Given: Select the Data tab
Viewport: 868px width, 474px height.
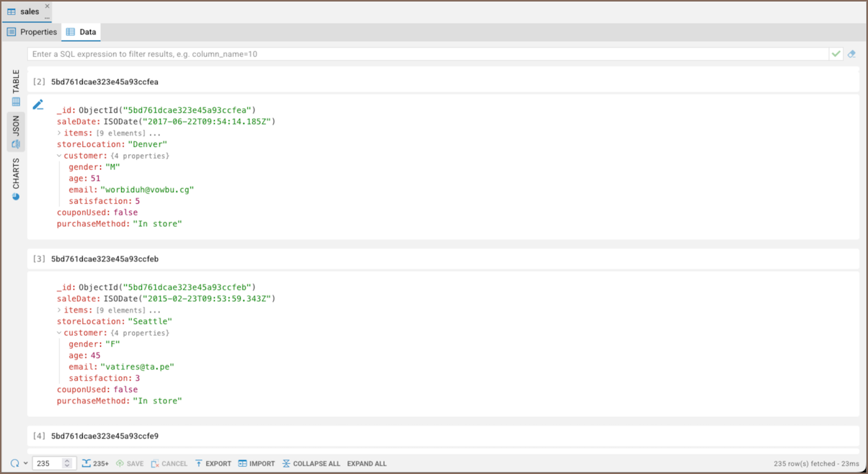Looking at the screenshot, I should pos(81,32).
